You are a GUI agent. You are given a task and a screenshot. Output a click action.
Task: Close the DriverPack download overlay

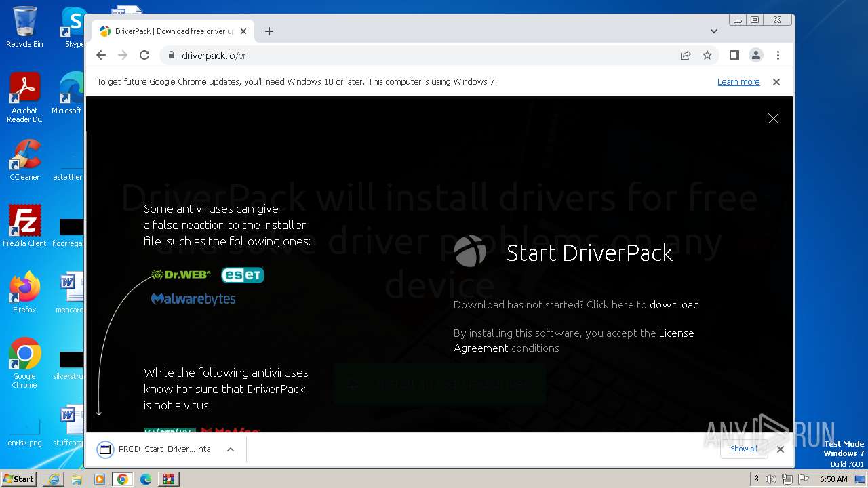pyautogui.click(x=773, y=118)
